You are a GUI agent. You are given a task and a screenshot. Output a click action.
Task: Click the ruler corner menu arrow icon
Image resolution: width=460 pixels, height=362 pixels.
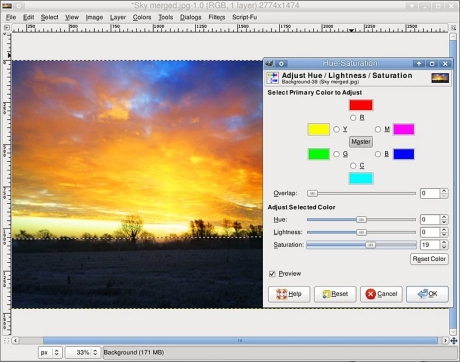(6, 28)
